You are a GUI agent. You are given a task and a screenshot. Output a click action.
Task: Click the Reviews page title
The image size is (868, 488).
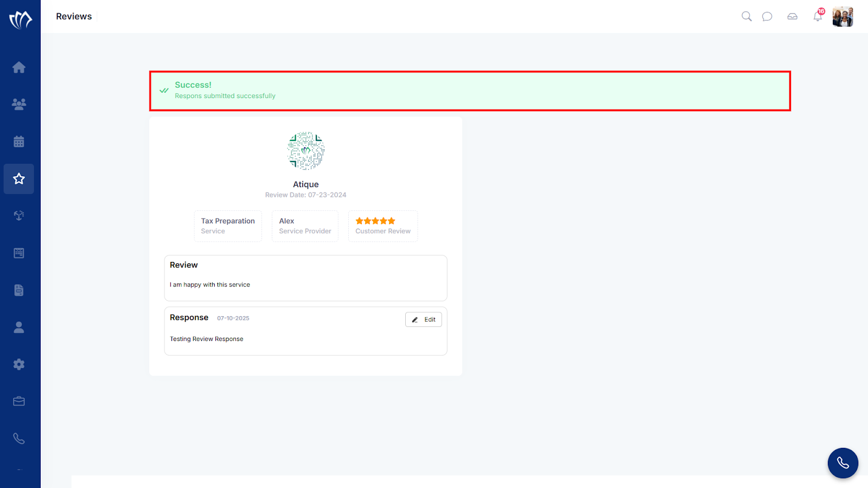click(x=74, y=16)
